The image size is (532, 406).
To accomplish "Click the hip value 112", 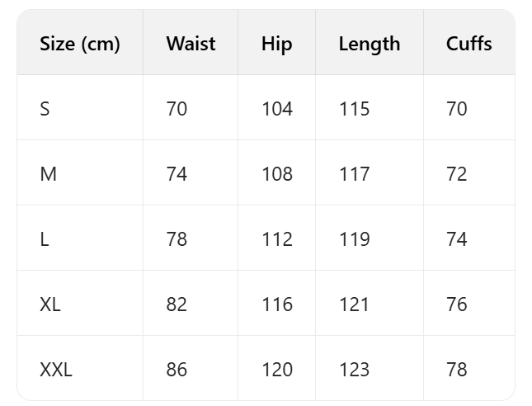I will tap(276, 239).
